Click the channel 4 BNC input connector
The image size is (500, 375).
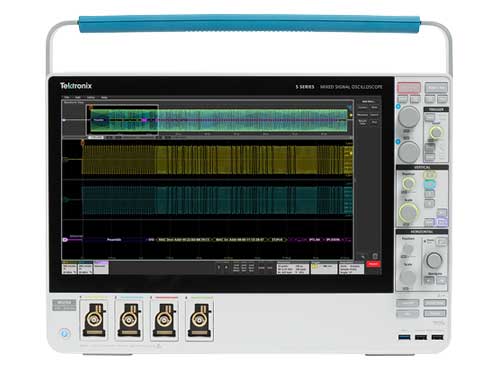(199, 321)
